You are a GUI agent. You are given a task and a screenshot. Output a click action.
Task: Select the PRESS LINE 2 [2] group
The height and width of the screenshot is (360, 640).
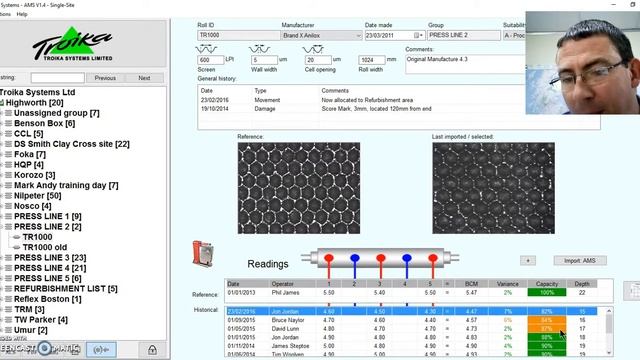click(x=48, y=227)
